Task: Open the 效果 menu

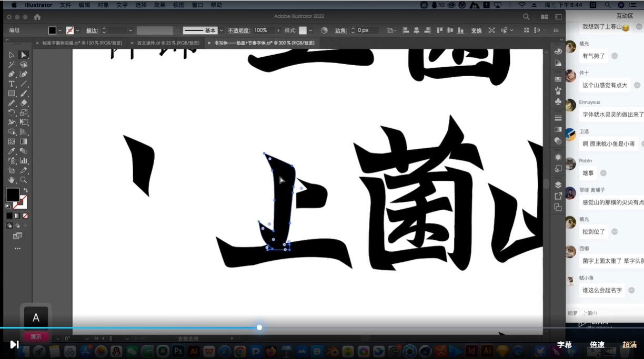Action: pyautogui.click(x=159, y=5)
